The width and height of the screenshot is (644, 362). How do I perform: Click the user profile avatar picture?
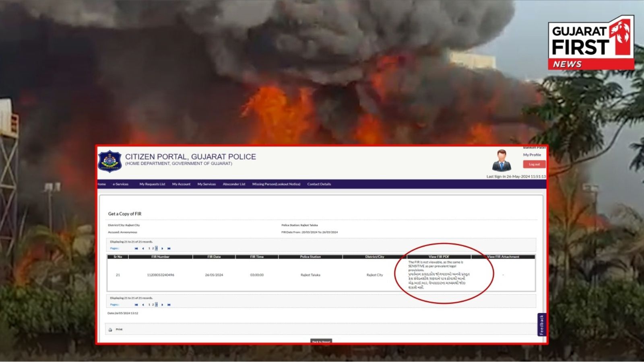pyautogui.click(x=502, y=160)
